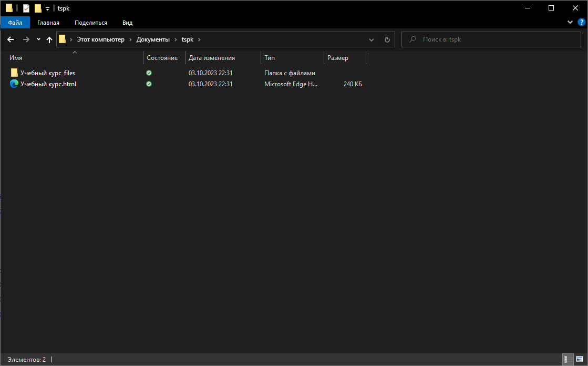Open the quick access toolbar customize dropdown

(x=47, y=8)
